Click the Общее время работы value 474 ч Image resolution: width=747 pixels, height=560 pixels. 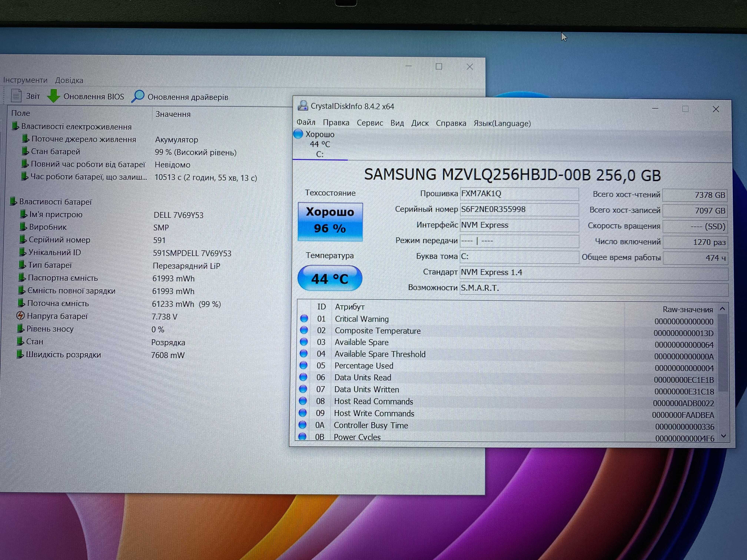click(x=695, y=258)
